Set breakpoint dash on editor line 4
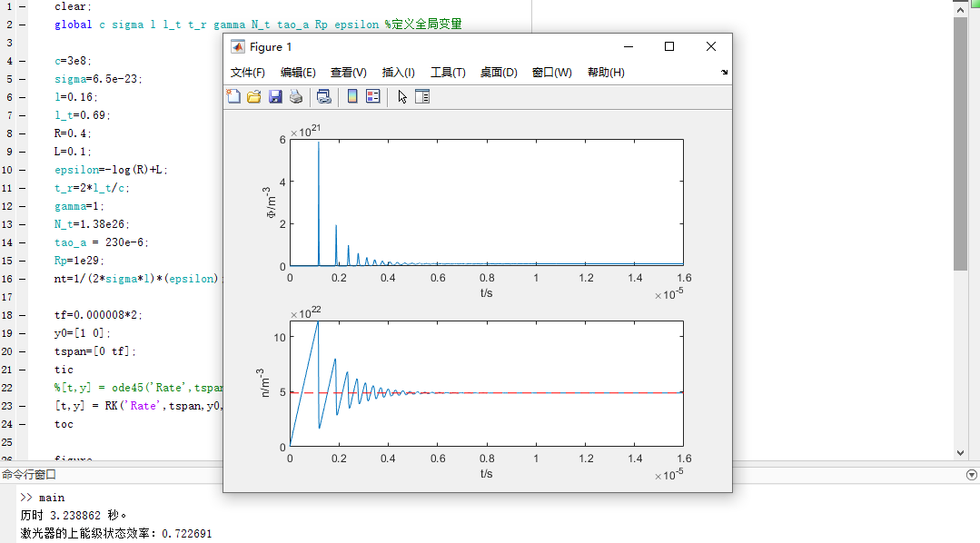 tap(22, 61)
